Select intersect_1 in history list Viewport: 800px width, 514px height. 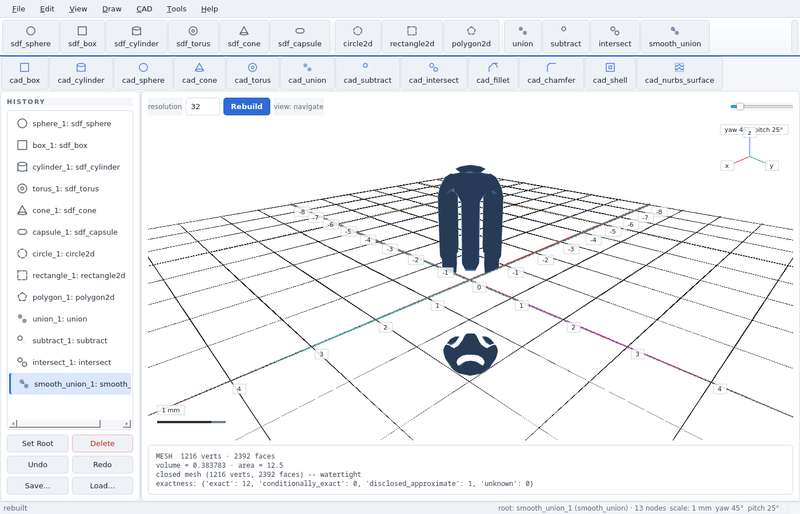pyautogui.click(x=70, y=362)
